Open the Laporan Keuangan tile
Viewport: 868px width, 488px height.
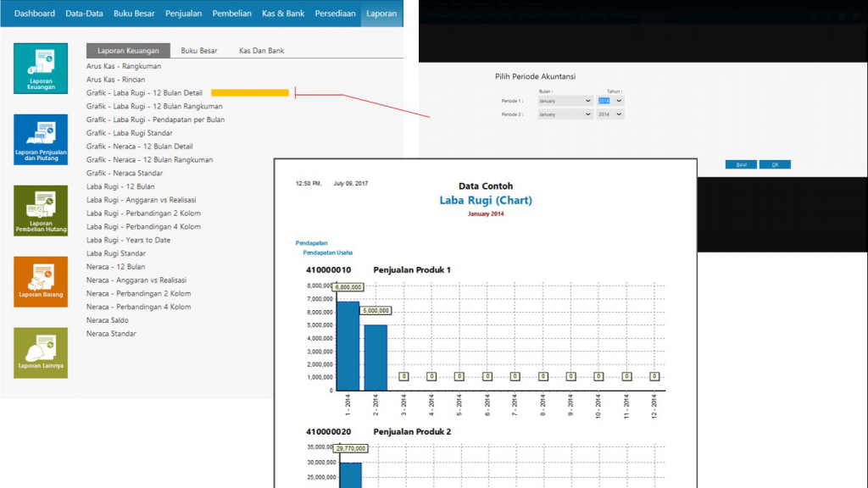(41, 69)
